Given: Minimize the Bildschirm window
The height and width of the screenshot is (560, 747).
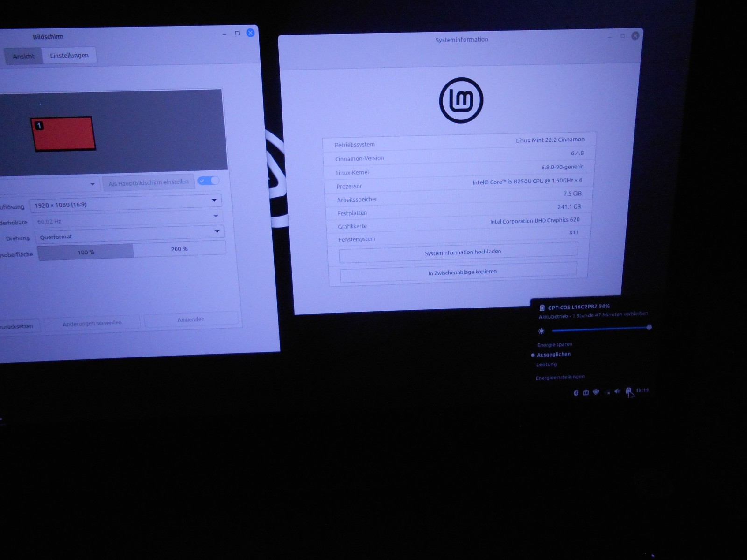Looking at the screenshot, I should (x=225, y=34).
